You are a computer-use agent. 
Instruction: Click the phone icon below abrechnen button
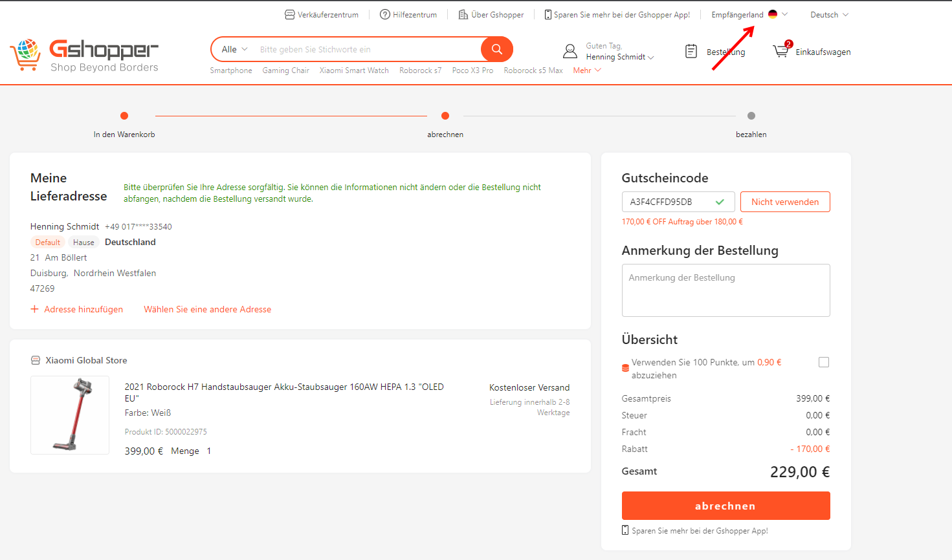pyautogui.click(x=625, y=530)
